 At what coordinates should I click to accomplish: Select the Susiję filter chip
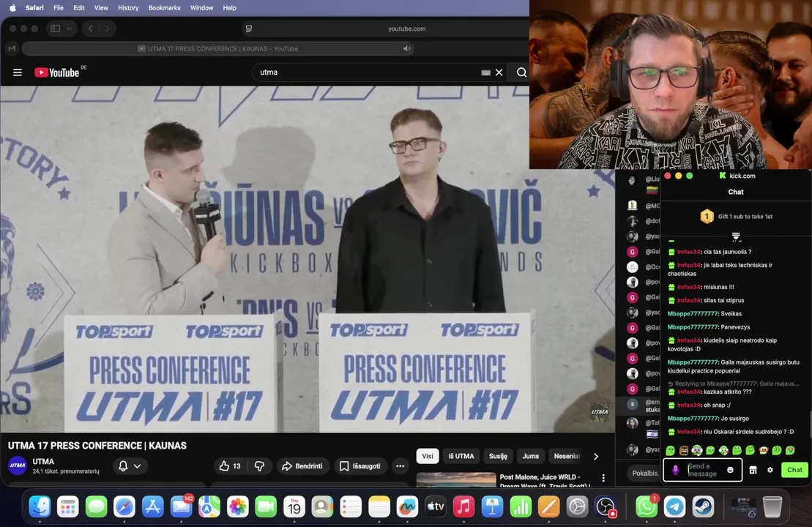[x=498, y=456]
